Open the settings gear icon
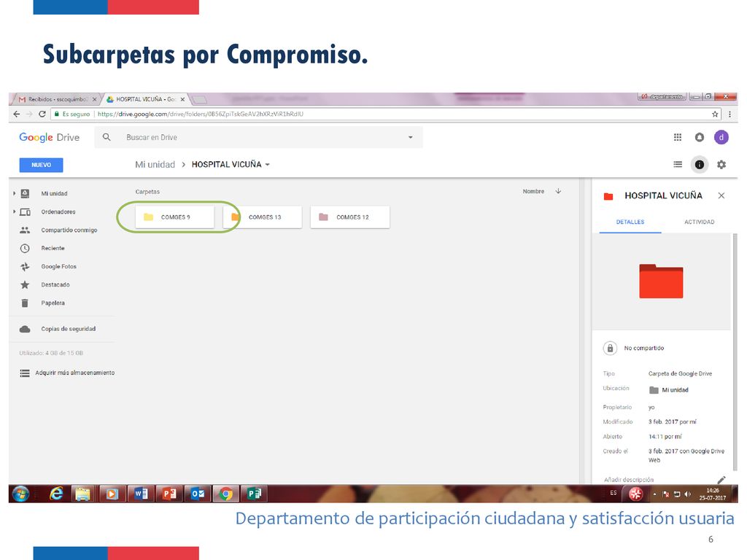The width and height of the screenshot is (747, 560). tap(721, 164)
